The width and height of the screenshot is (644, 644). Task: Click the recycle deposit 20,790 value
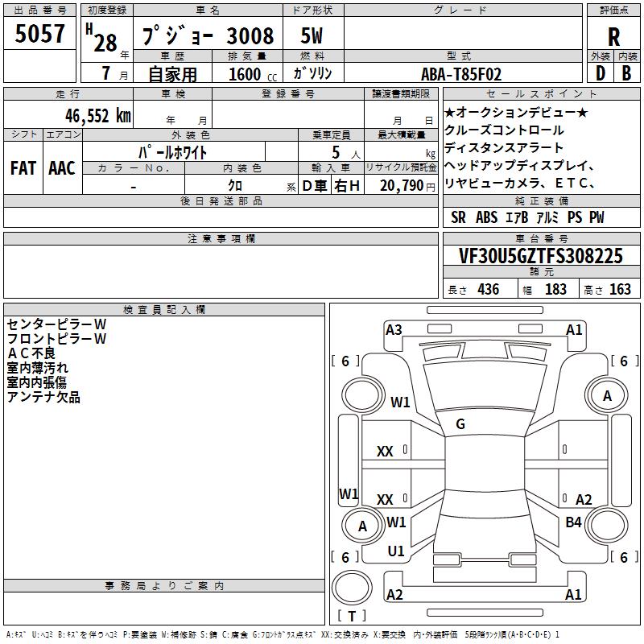401,185
